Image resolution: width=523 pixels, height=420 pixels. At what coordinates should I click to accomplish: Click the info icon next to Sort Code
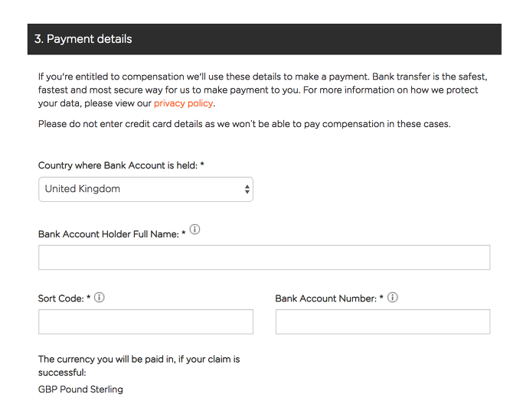[99, 297]
